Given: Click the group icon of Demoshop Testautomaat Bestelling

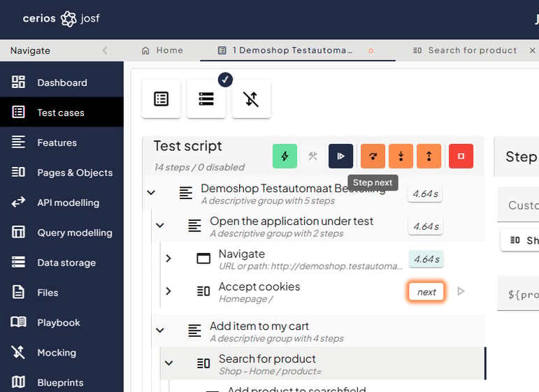Looking at the screenshot, I should point(186,192).
